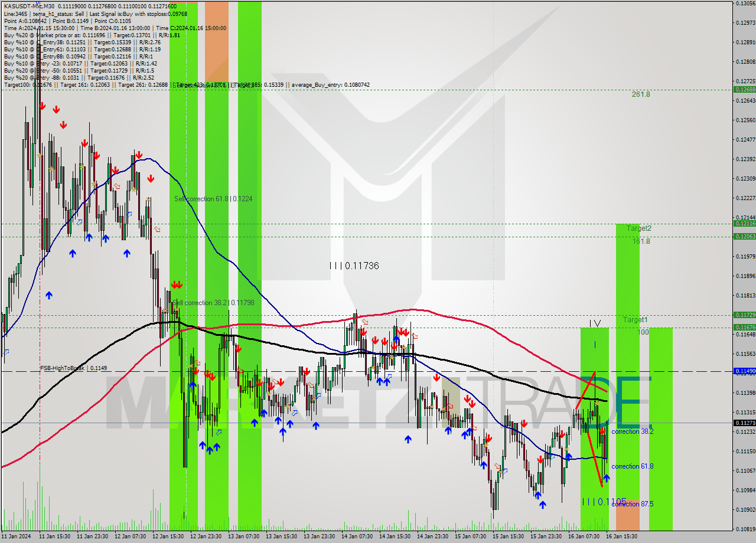Click the 0.12560 price axis value
756x543 pixels.
click(745, 120)
